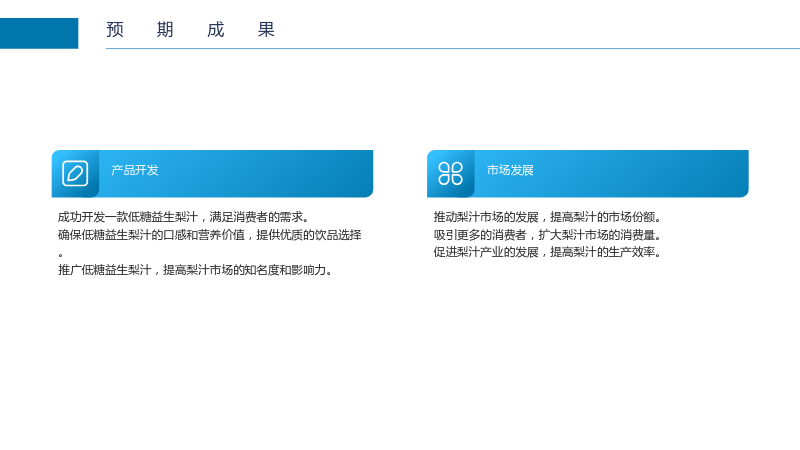Image resolution: width=800 pixels, height=450 pixels.
Task: Click the four-leaf clover icon beside 市场发展
Action: pyautogui.click(x=451, y=173)
